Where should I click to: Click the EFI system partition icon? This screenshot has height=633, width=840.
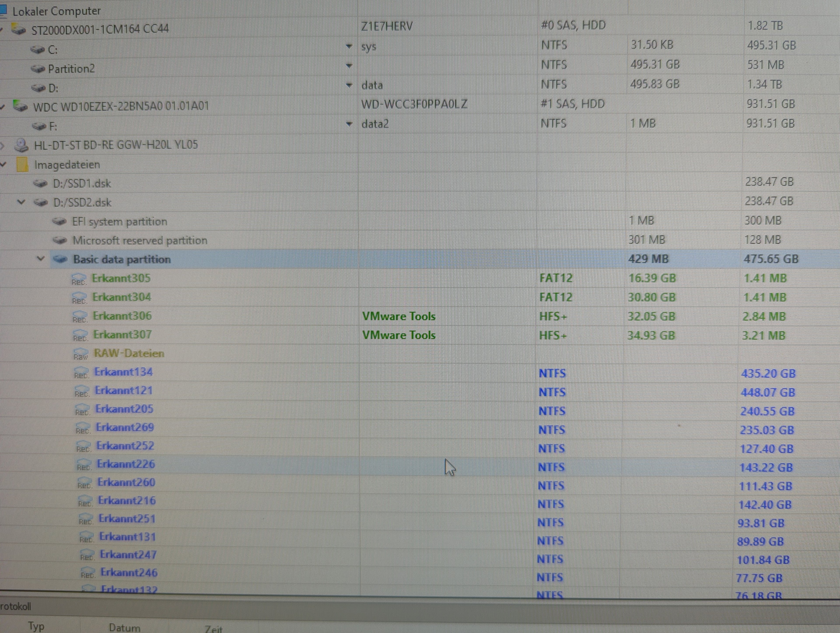coord(60,221)
